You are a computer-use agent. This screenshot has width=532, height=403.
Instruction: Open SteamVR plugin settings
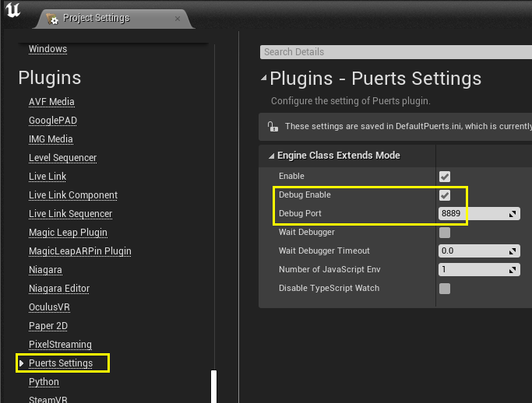click(x=48, y=399)
